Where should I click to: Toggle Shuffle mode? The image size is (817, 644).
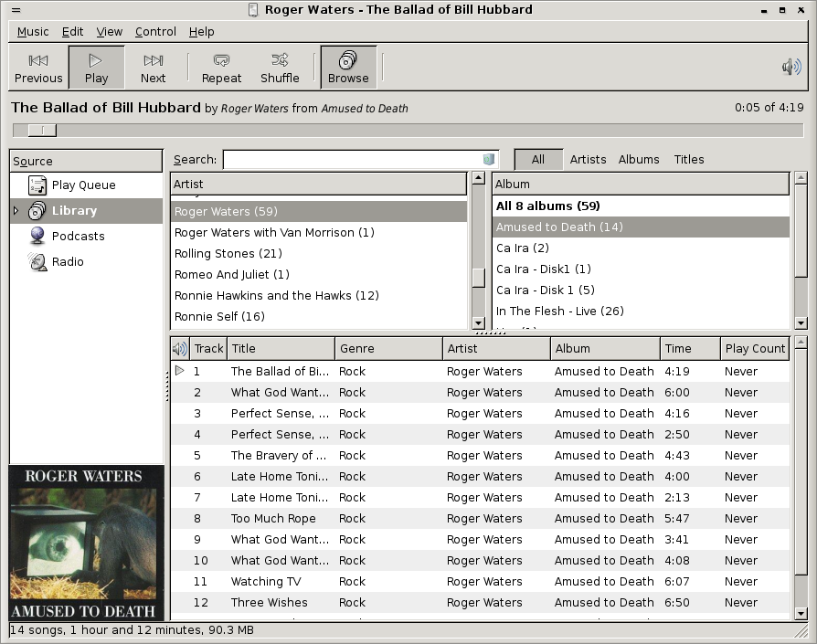(x=280, y=69)
